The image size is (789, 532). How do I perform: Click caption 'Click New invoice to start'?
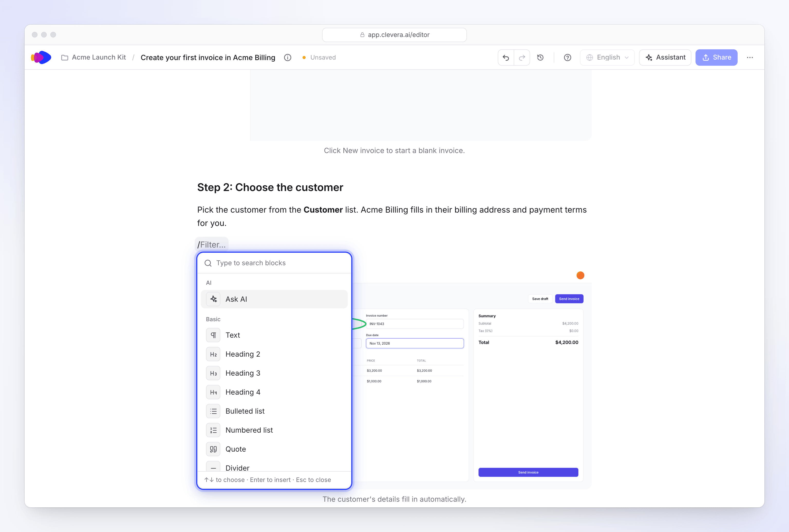tap(394, 151)
